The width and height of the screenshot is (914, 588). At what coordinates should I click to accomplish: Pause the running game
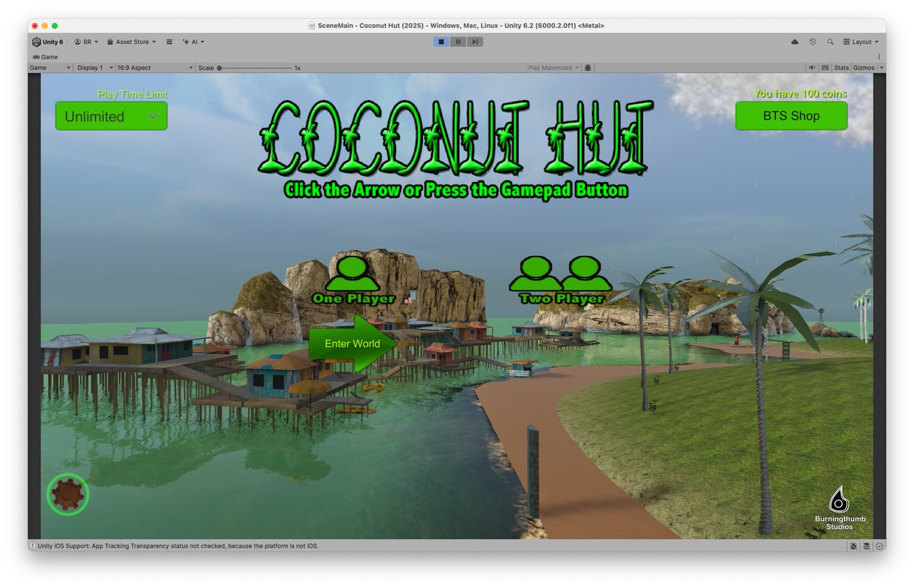(x=458, y=42)
